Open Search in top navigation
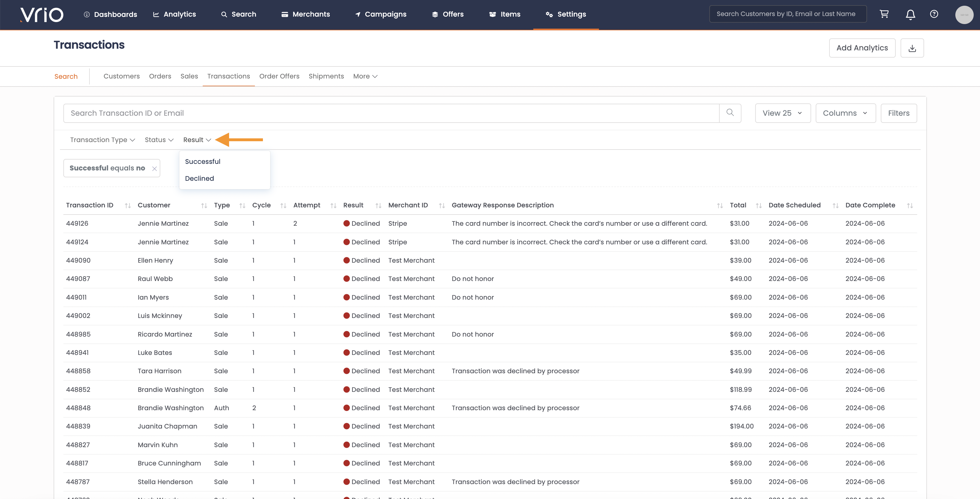This screenshot has height=499, width=980. 239,14
